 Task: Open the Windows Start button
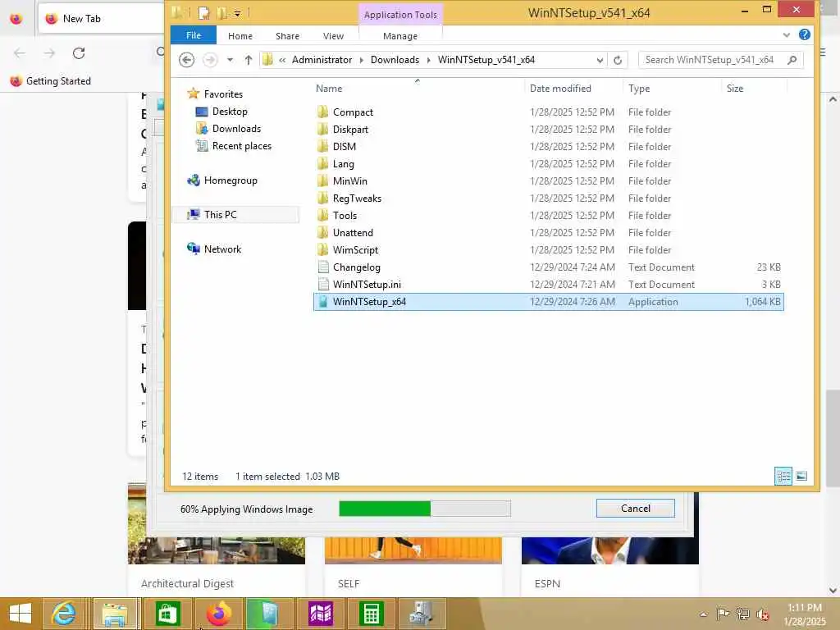click(x=21, y=614)
